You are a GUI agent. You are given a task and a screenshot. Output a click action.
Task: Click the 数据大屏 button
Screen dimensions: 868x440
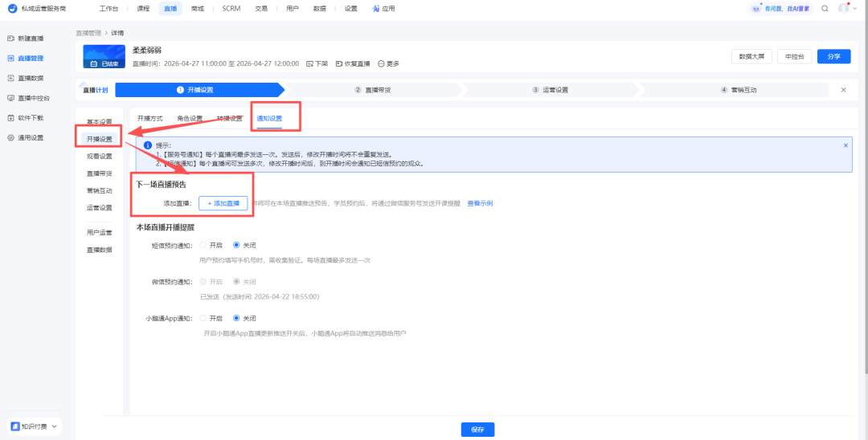(x=751, y=56)
